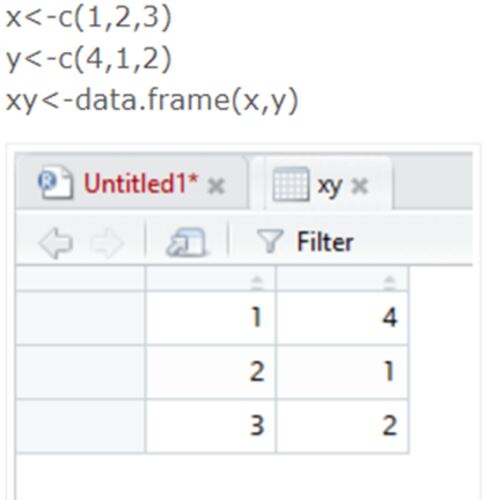This screenshot has height=500, width=484.
Task: Sort the second column using its arrow
Action: 389,283
